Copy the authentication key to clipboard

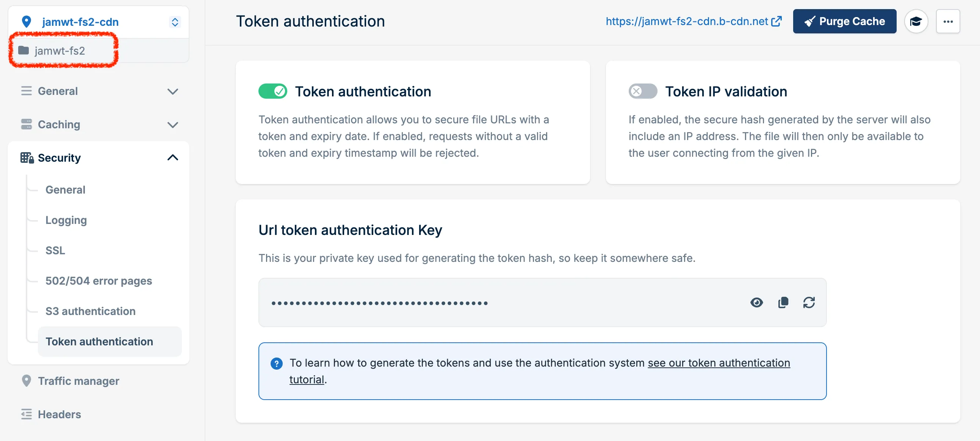[x=783, y=303]
